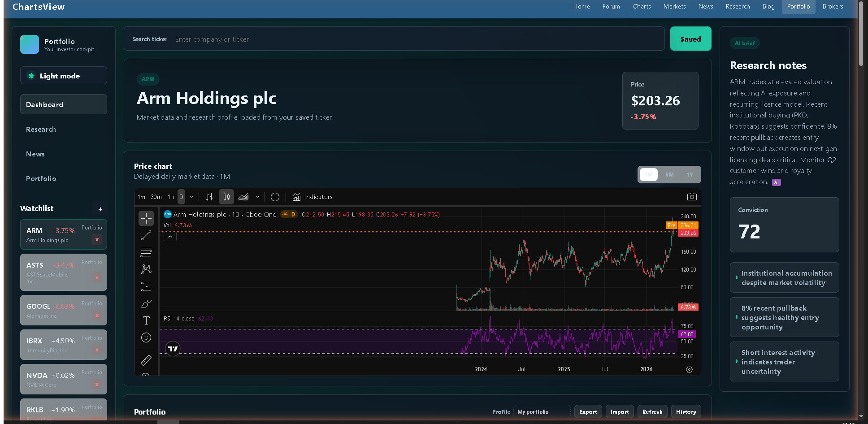This screenshot has height=424, width=868.
Task: Switch chart to candles style
Action: pos(226,197)
